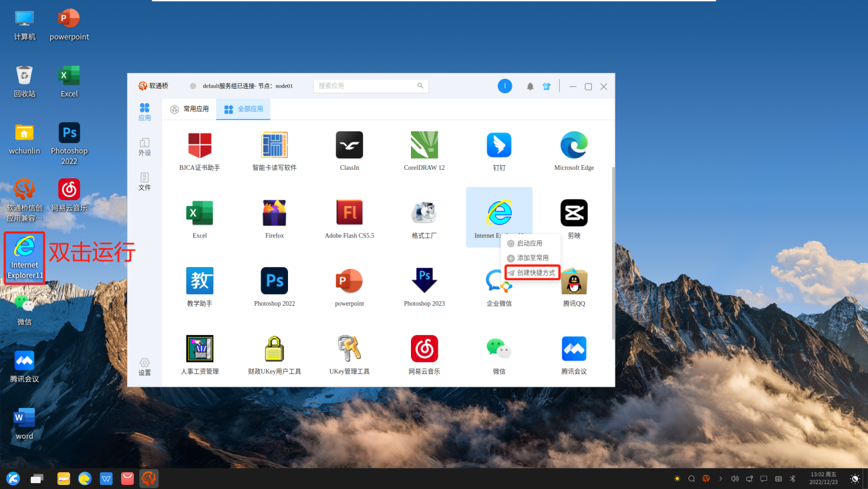Open 设置 in the sidebar
Viewport: 868px width, 489px height.
pyautogui.click(x=145, y=367)
